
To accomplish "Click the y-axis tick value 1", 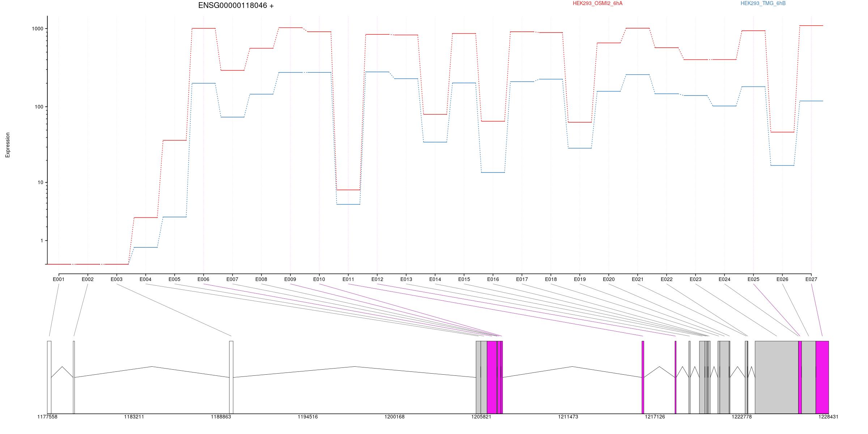I will [x=42, y=241].
